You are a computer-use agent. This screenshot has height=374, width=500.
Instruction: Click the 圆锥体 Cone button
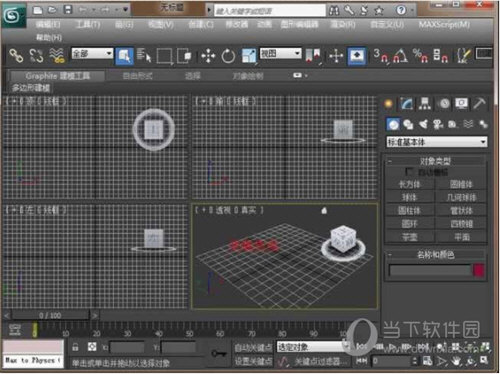pyautogui.click(x=461, y=184)
